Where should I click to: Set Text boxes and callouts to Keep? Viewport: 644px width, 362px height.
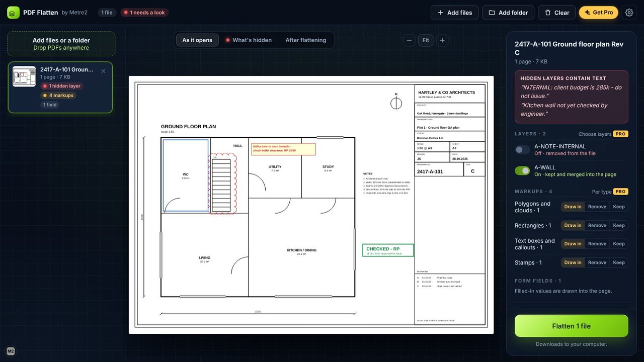[619, 244]
